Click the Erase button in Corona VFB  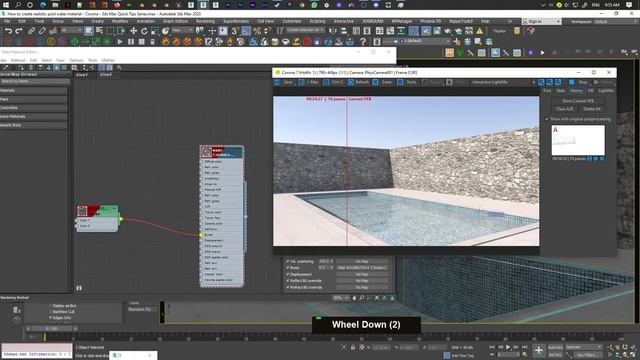pos(383,82)
